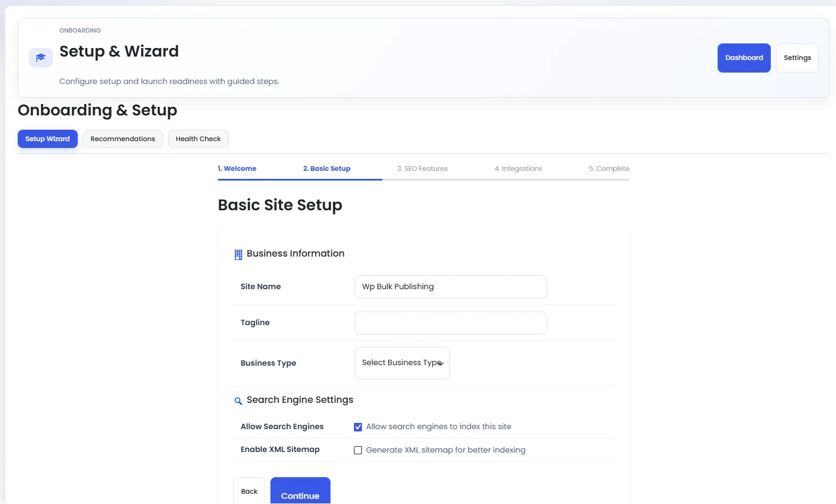This screenshot has width=836, height=504.
Task: Toggle Allow search engines to index checkbox
Action: (358, 427)
